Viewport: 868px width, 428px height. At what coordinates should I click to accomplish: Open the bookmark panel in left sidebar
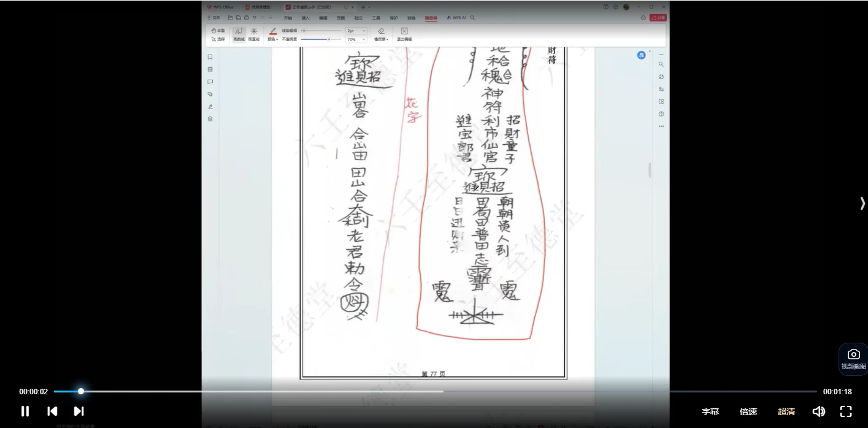pos(210,57)
